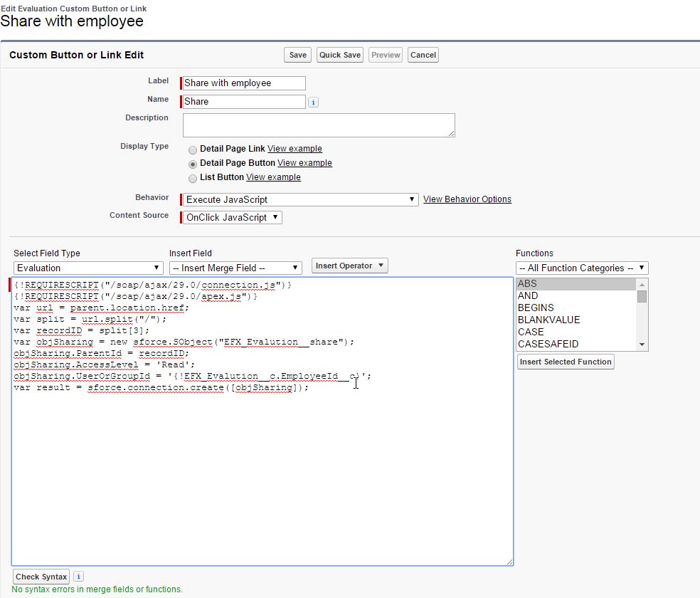The height and width of the screenshot is (598, 700).
Task: Choose the List Button radio option
Action: coord(193,178)
